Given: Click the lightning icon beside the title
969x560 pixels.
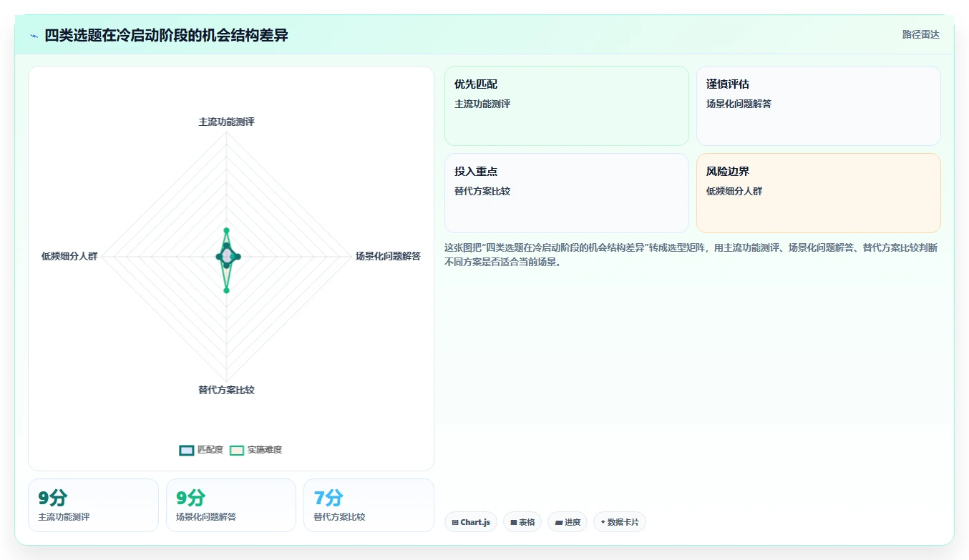Looking at the screenshot, I should (x=34, y=36).
